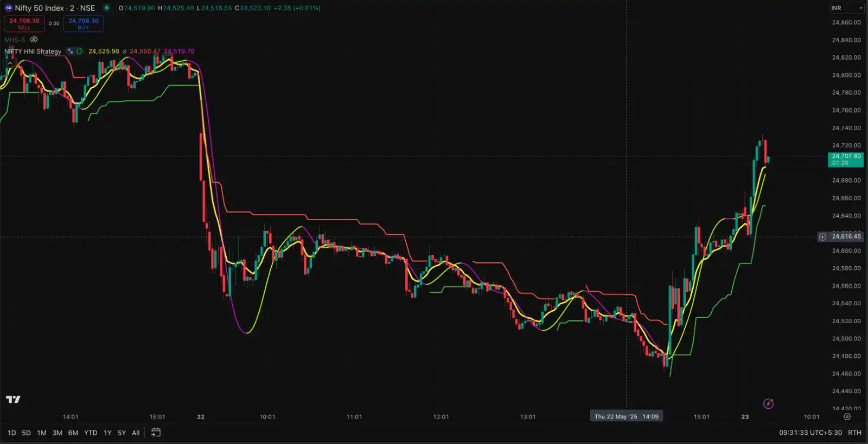Click the +2.35 (+0.01%) change value
Image resolution: width=868 pixels, height=444 pixels.
(297, 8)
